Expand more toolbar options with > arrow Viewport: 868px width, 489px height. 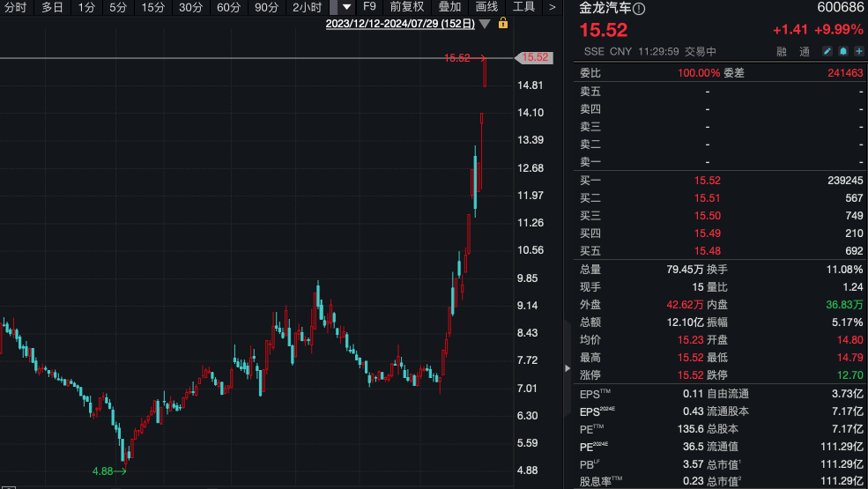point(553,7)
